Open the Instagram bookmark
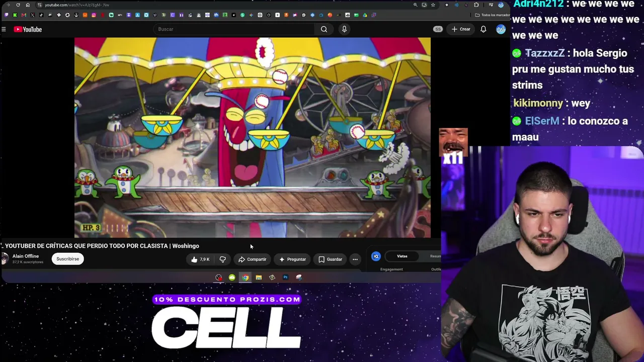The height and width of the screenshot is (362, 644). pyautogui.click(x=94, y=15)
